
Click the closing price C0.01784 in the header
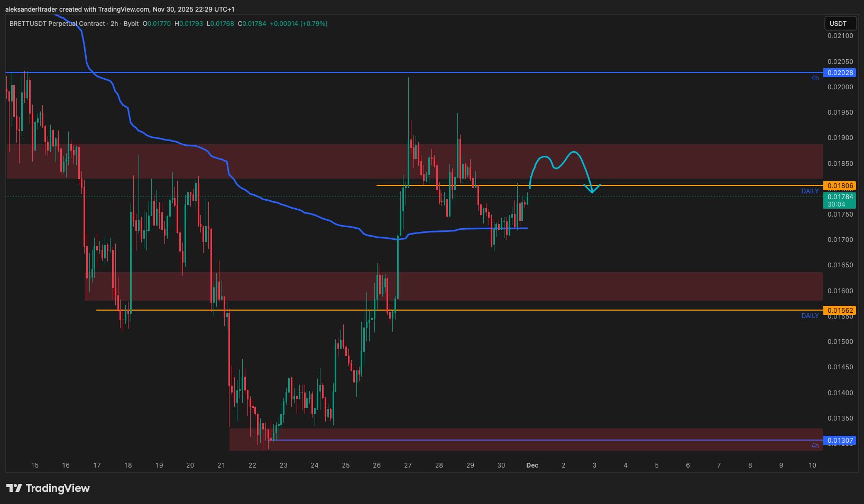point(252,24)
